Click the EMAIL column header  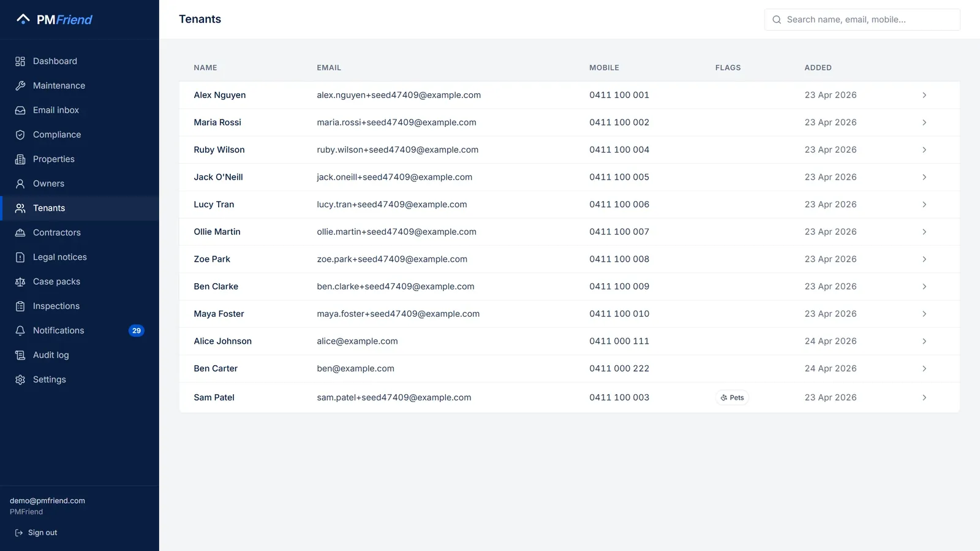point(329,67)
